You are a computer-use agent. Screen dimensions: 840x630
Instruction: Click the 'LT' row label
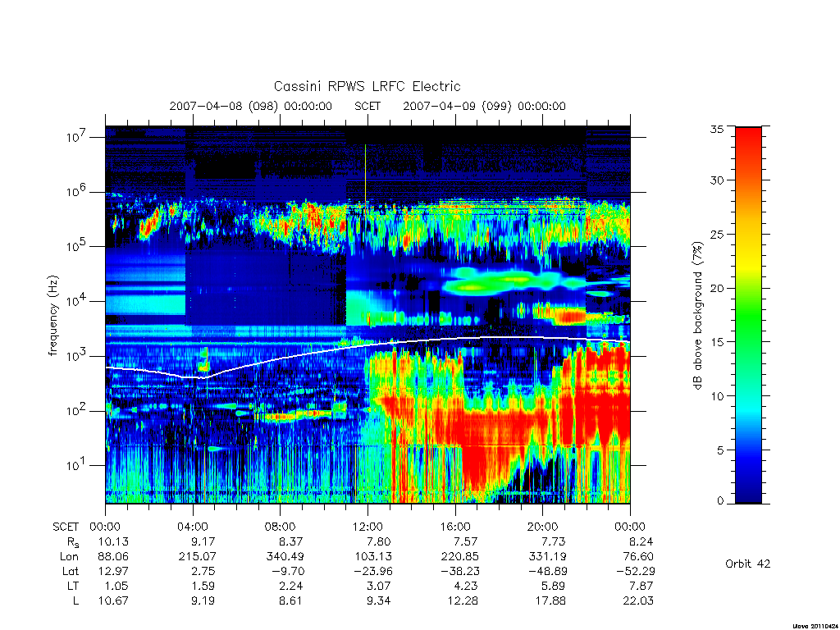click(72, 586)
